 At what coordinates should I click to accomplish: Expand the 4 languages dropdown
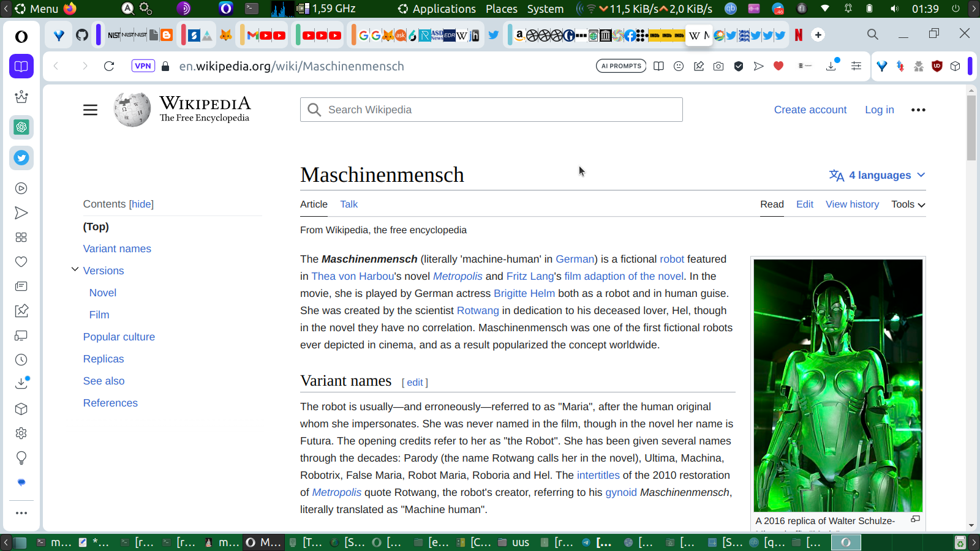(877, 175)
